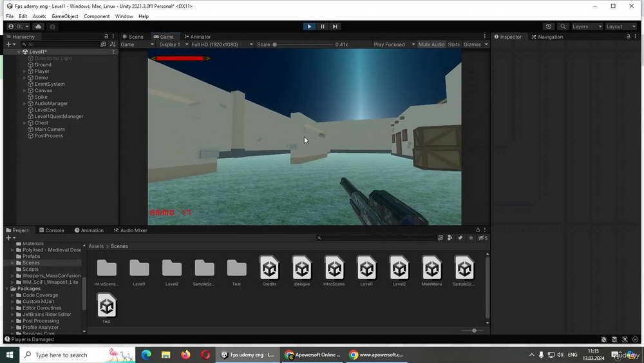Viewport: 644px width, 363px height.
Task: Select the IntroScene scene asset icon
Action: [x=334, y=268]
